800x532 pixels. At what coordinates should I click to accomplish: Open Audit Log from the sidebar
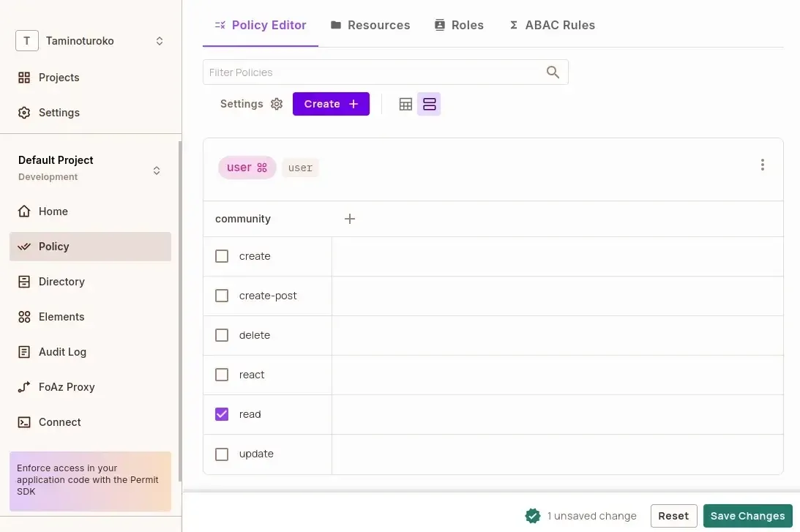pos(62,352)
